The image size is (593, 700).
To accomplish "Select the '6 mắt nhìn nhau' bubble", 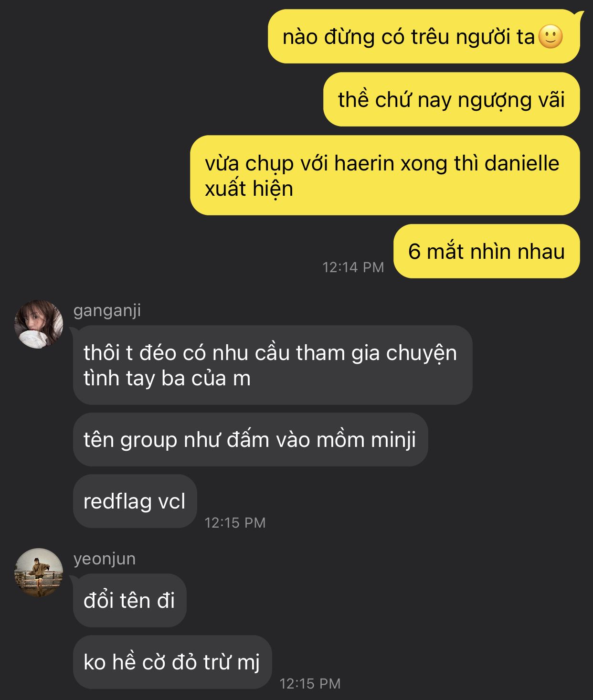I will 487,251.
